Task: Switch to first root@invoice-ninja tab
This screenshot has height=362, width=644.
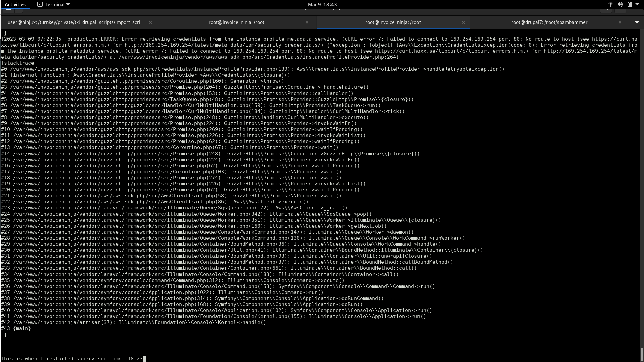Action: [236, 22]
